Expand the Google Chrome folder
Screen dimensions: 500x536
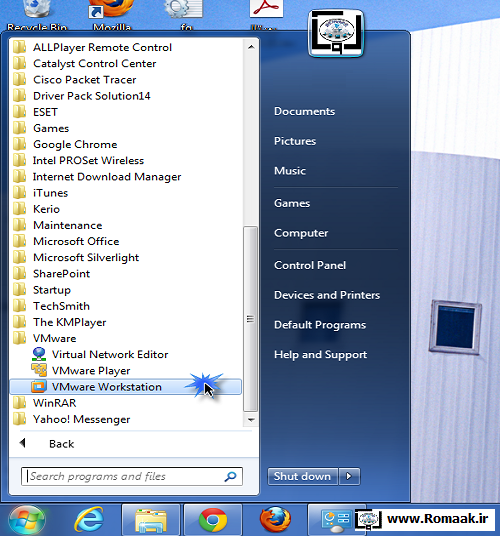pyautogui.click(x=75, y=144)
